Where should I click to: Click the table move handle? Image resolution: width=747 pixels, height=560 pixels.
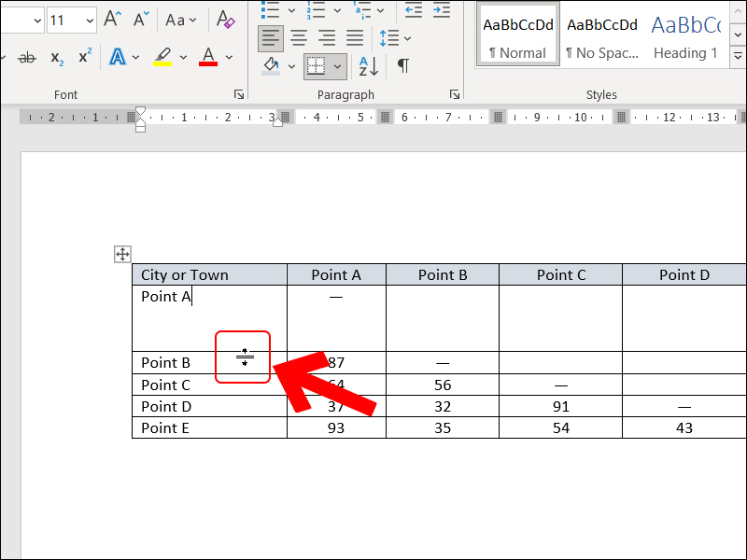[x=122, y=254]
